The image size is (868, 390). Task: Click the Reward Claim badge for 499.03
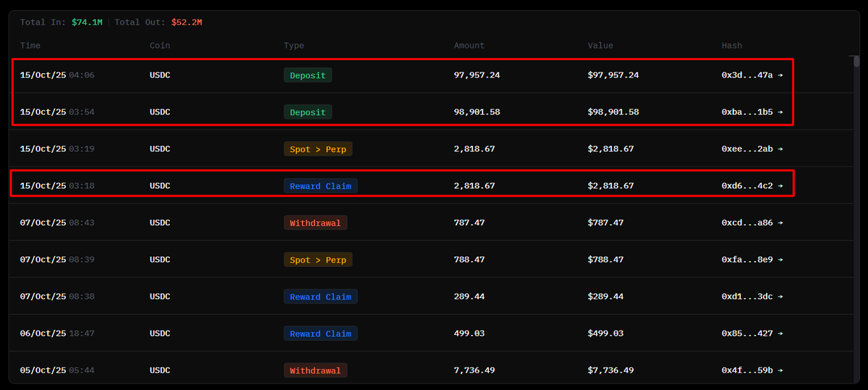(x=320, y=334)
